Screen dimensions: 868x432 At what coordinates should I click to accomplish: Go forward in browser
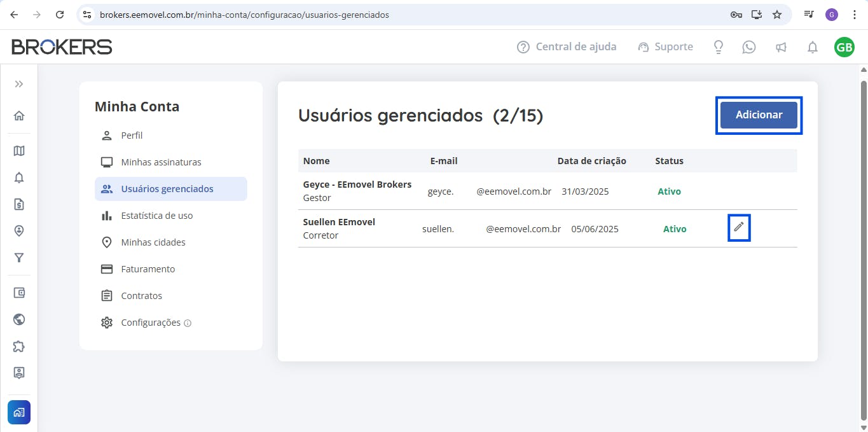pyautogui.click(x=37, y=15)
